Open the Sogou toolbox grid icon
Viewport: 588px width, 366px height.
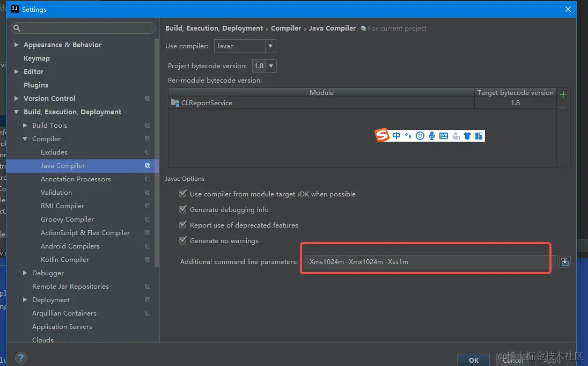coord(479,136)
